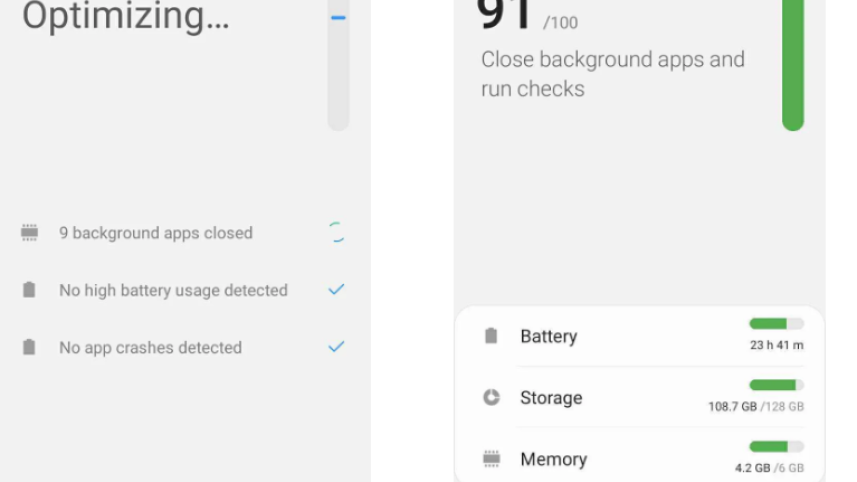Click the Battery row icon
857x482 pixels.
490,336
